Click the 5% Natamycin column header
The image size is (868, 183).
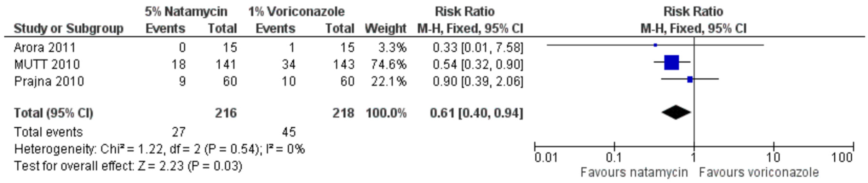pyautogui.click(x=186, y=12)
